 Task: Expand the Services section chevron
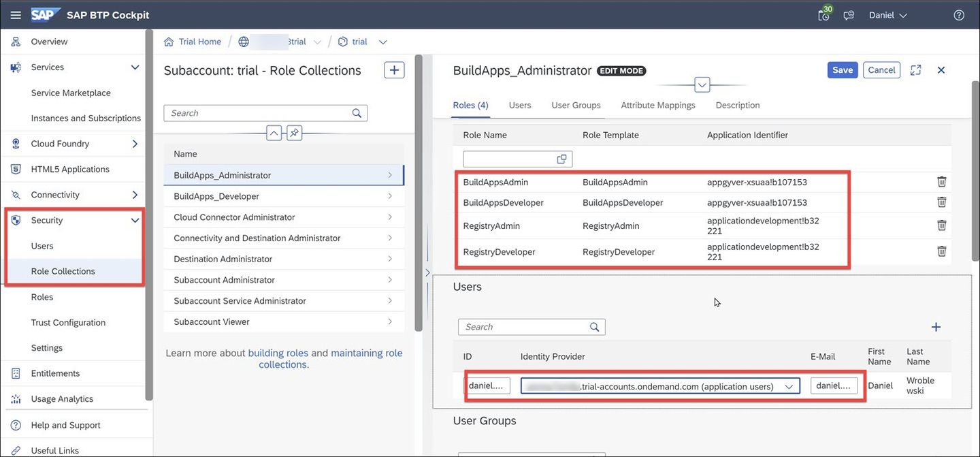click(x=135, y=67)
